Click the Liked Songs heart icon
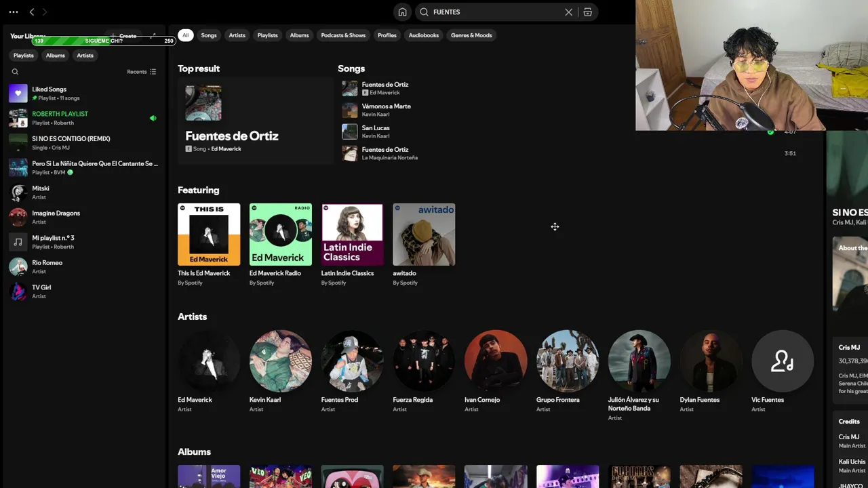868x488 pixels. 18,94
